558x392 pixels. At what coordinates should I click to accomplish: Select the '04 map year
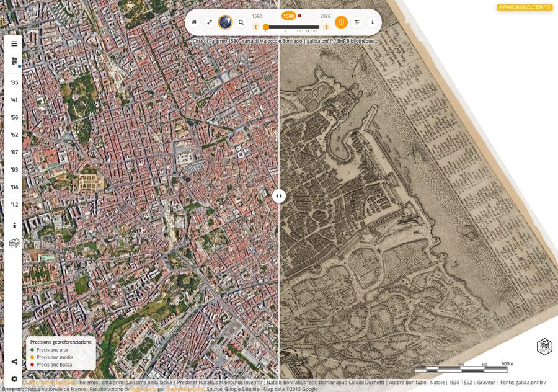pyautogui.click(x=14, y=187)
